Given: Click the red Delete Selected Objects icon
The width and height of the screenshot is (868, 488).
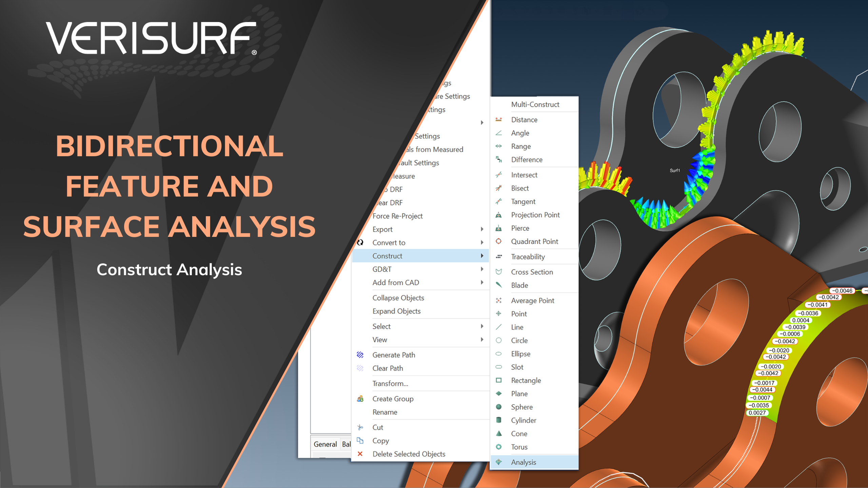Looking at the screenshot, I should pos(360,454).
